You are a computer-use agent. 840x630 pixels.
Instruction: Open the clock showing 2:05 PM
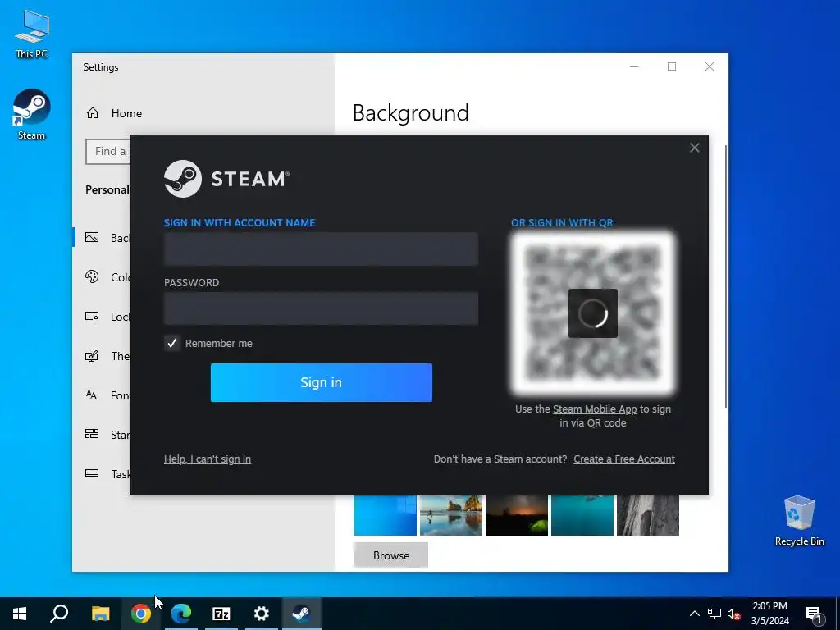pos(770,614)
